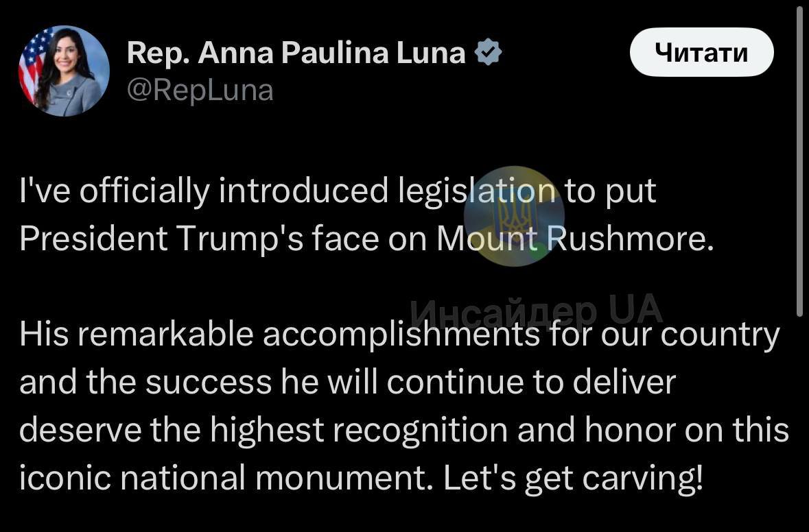This screenshot has height=532, width=809.
Task: Click the line "and the success he will continue"
Action: point(347,383)
